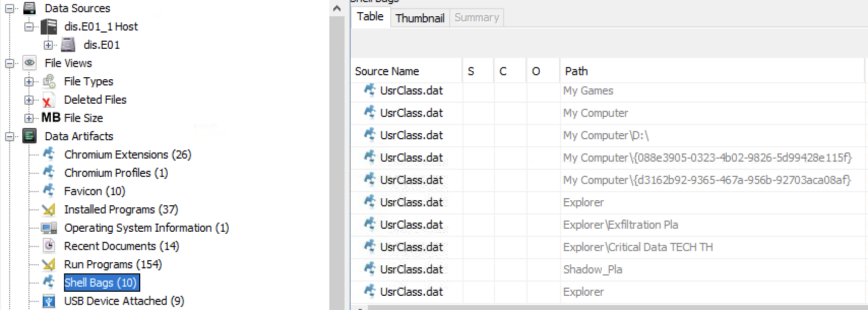868x310 pixels.
Task: Click the Operating System Information icon
Action: (x=49, y=228)
